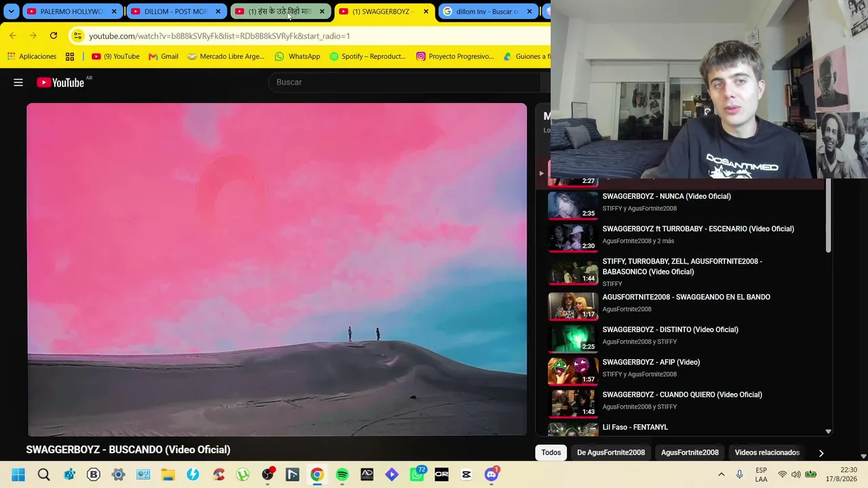Open the SWAGGERBOYZ - AFIP video thumbnail

(573, 371)
